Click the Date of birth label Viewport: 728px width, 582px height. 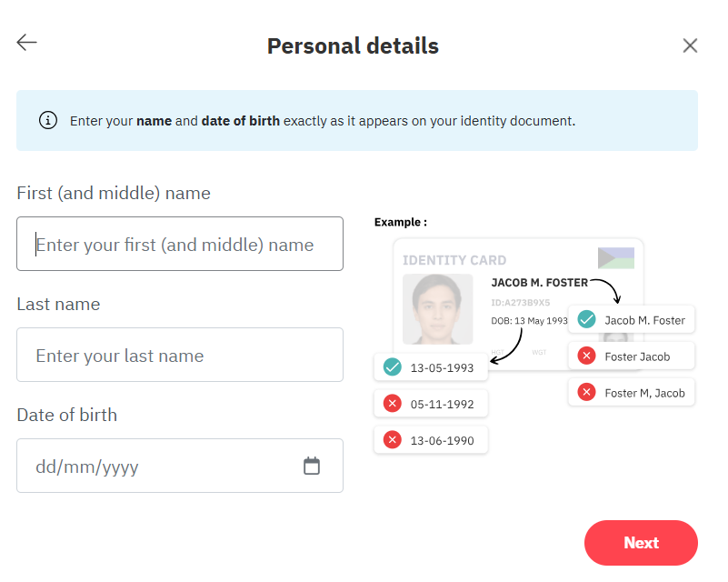(x=67, y=415)
